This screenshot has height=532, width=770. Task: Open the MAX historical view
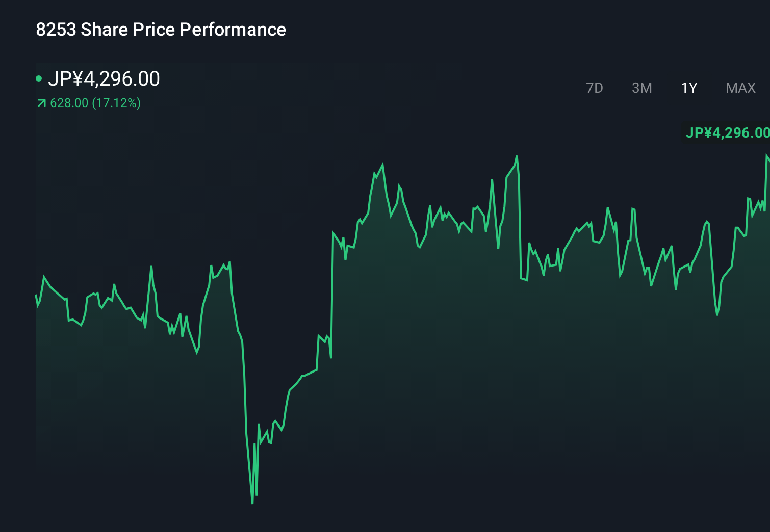[x=740, y=88]
